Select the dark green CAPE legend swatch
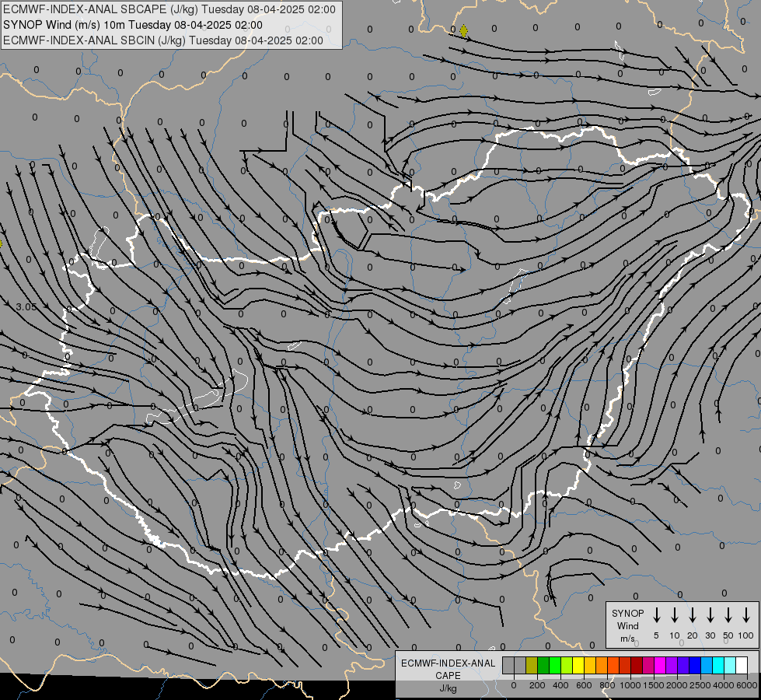Screen dimensions: 761x700 point(543,665)
